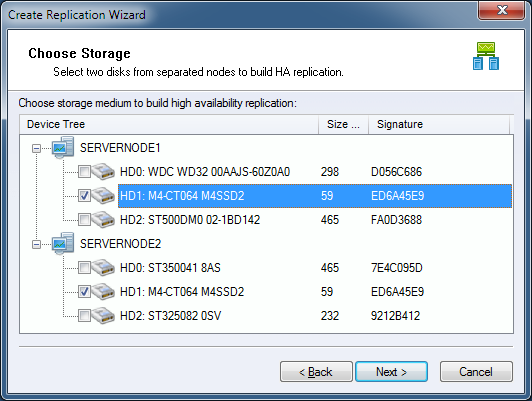Image resolution: width=532 pixels, height=401 pixels.
Task: Cancel the replication wizard
Action: pyautogui.click(x=476, y=372)
